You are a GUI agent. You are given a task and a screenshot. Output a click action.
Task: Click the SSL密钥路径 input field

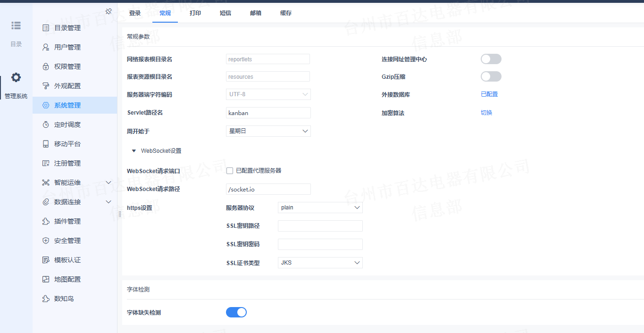pyautogui.click(x=320, y=226)
